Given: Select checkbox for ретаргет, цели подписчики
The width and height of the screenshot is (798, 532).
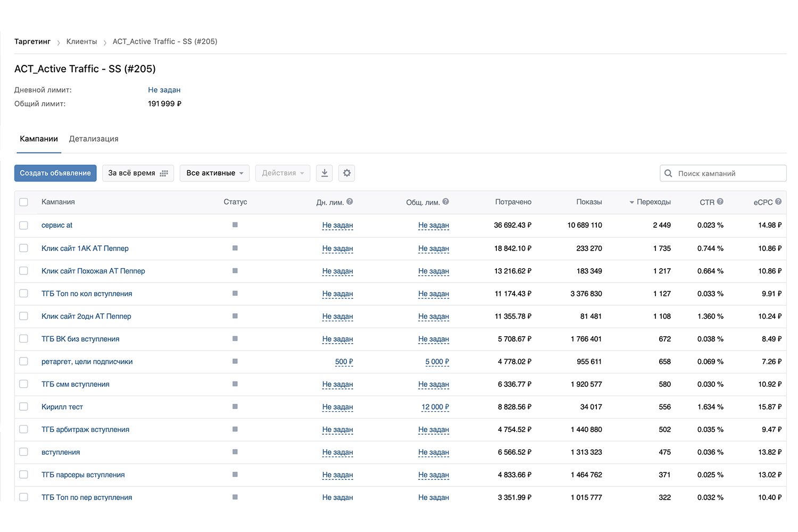Looking at the screenshot, I should point(23,361).
